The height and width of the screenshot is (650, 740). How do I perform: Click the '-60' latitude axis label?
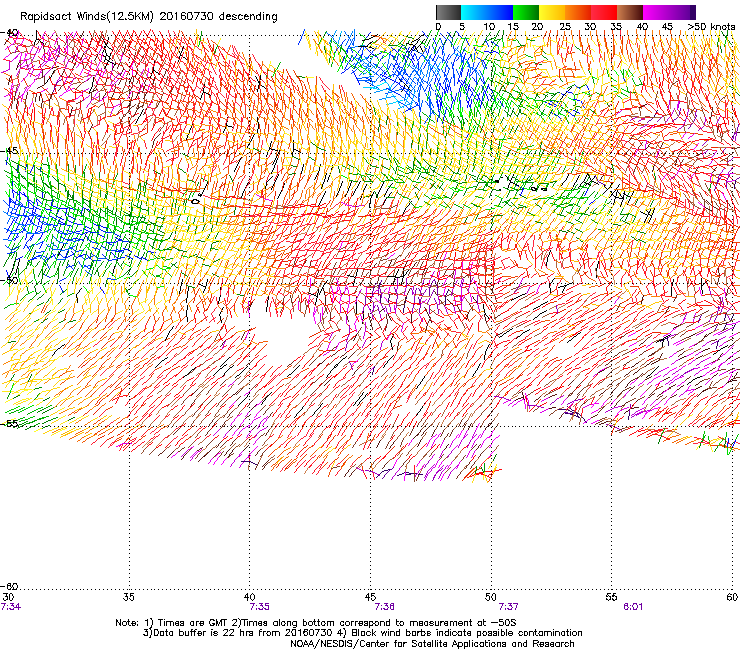(10, 586)
